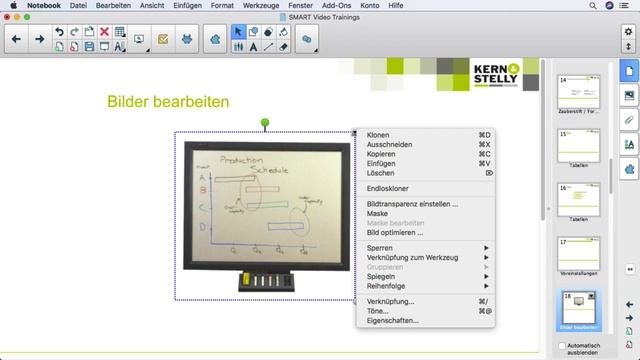Image resolution: width=640 pixels, height=360 pixels.
Task: Open the Attachments paperclip tab
Action: point(629,120)
